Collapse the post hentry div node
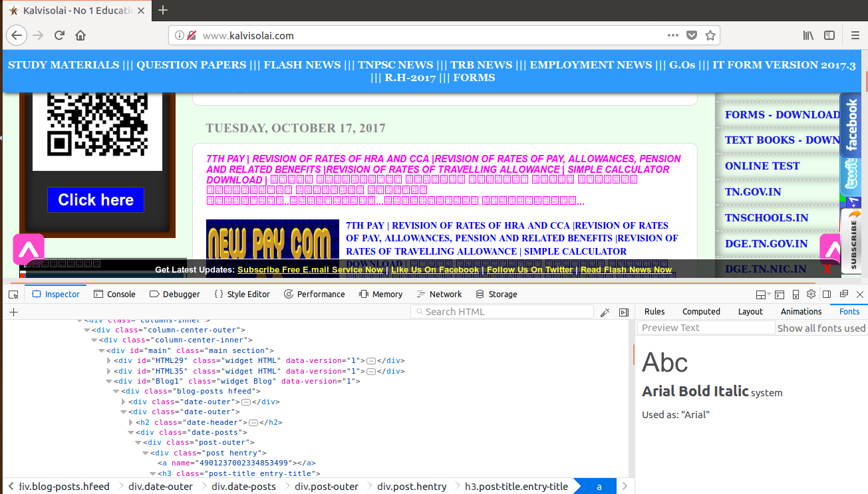Screen dimensions: 868x494 click(145, 453)
